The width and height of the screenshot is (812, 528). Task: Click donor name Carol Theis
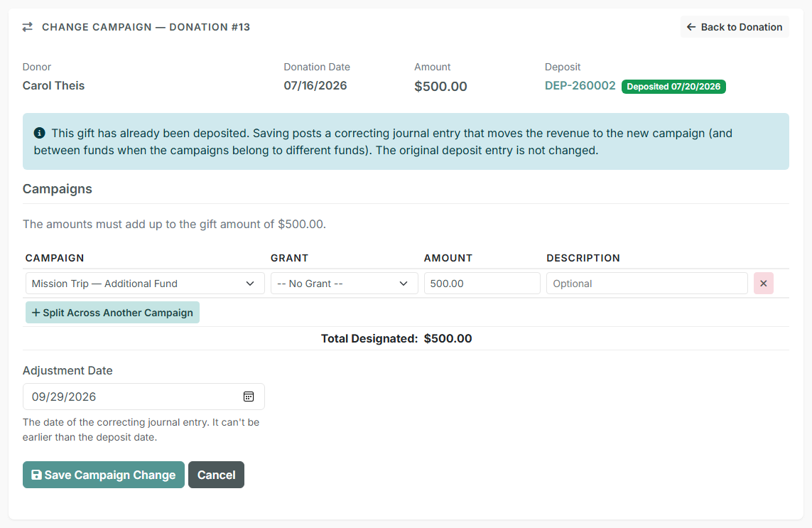click(53, 85)
